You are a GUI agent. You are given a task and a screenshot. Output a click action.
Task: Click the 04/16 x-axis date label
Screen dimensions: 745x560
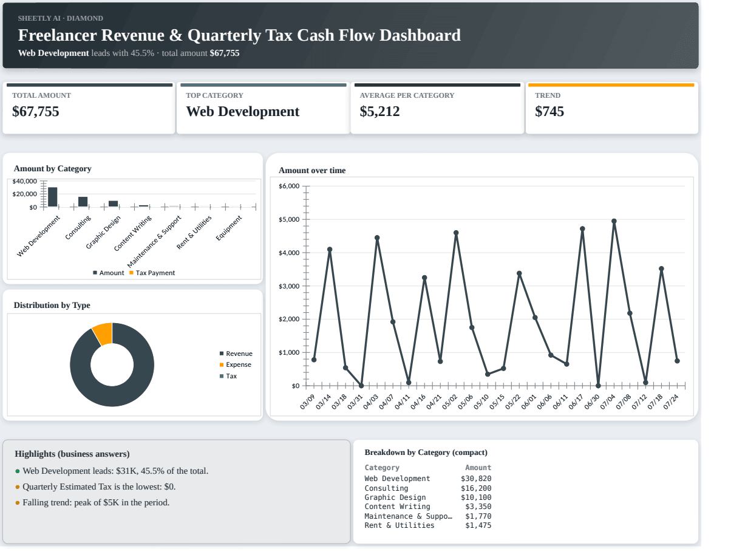419,402
